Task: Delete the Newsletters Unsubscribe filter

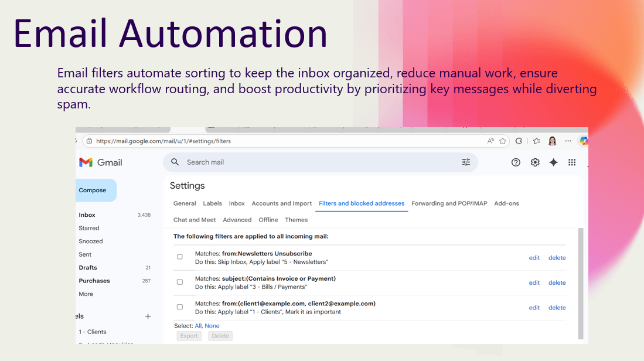Action: pyautogui.click(x=557, y=258)
